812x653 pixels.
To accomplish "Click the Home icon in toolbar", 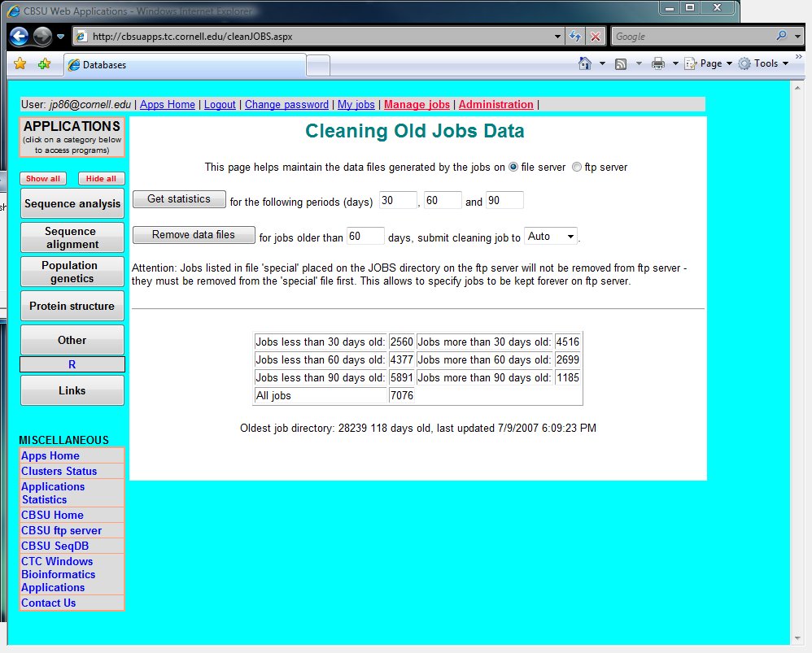I will pos(584,63).
